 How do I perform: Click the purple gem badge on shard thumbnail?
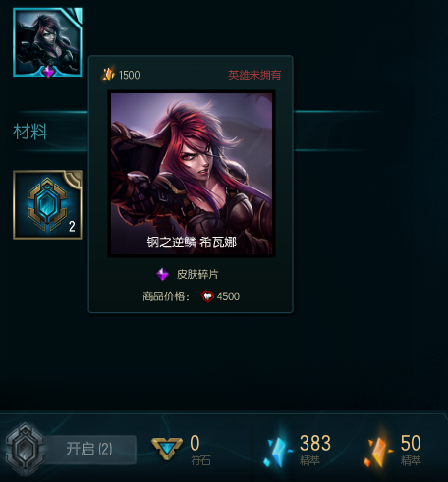click(x=48, y=72)
